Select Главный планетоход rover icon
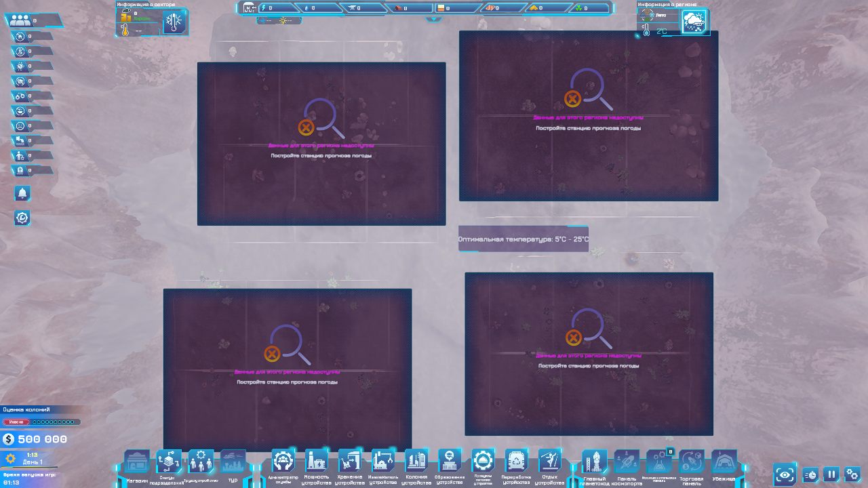The height and width of the screenshot is (488, 868). 595,462
